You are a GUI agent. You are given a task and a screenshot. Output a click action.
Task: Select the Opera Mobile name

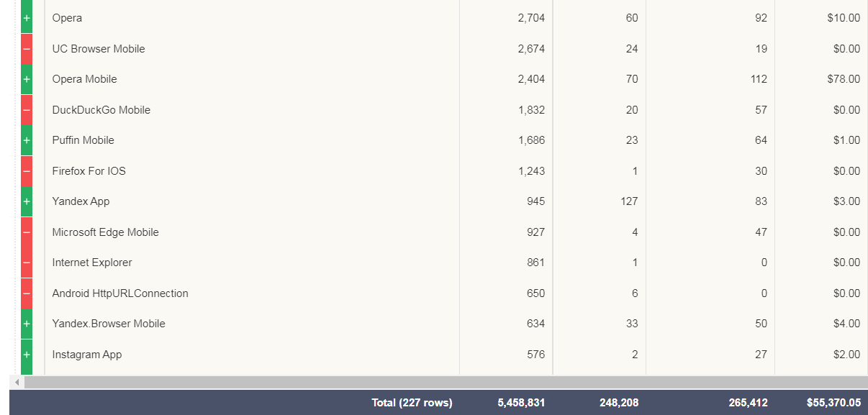coord(84,79)
